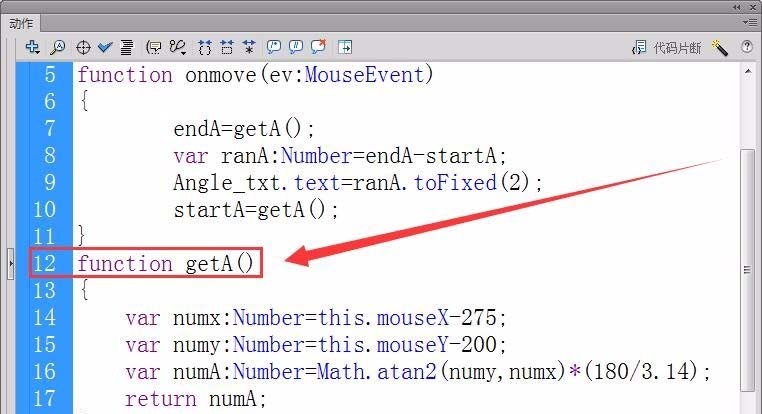Viewport: 762px width, 414px height.
Task: Toggle Script Assist magic wand icon
Action: [719, 48]
